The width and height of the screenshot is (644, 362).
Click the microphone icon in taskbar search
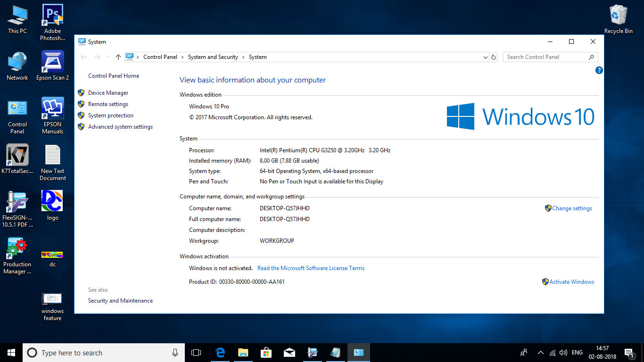[175, 353]
